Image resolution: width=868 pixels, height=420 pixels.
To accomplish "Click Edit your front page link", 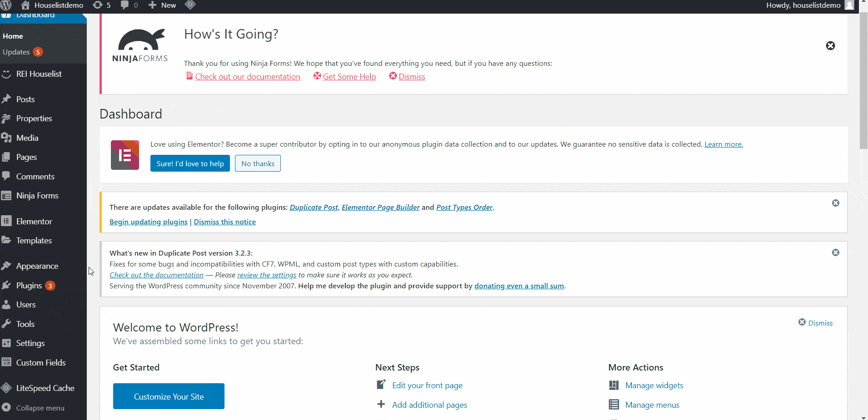I will coord(427,385).
